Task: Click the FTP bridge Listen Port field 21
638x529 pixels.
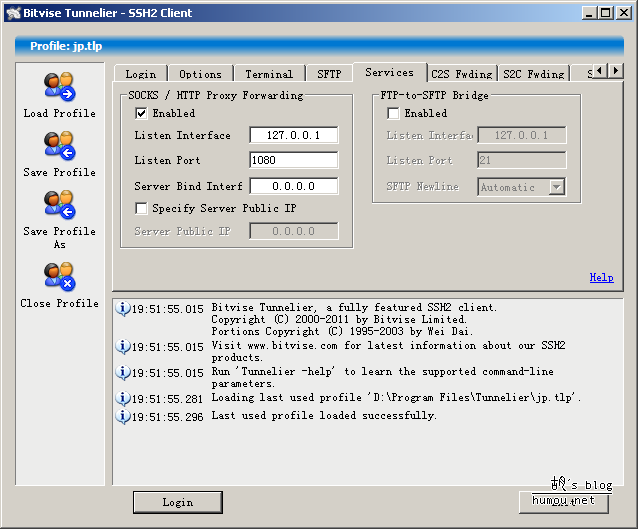Action: (x=522, y=160)
